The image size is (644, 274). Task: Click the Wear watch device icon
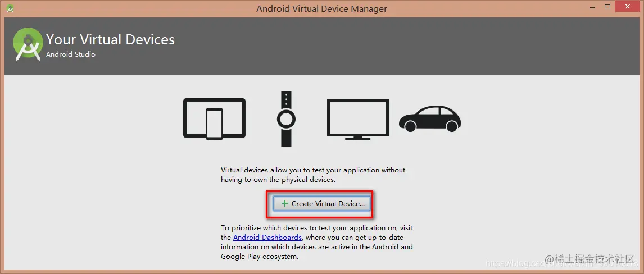point(286,119)
